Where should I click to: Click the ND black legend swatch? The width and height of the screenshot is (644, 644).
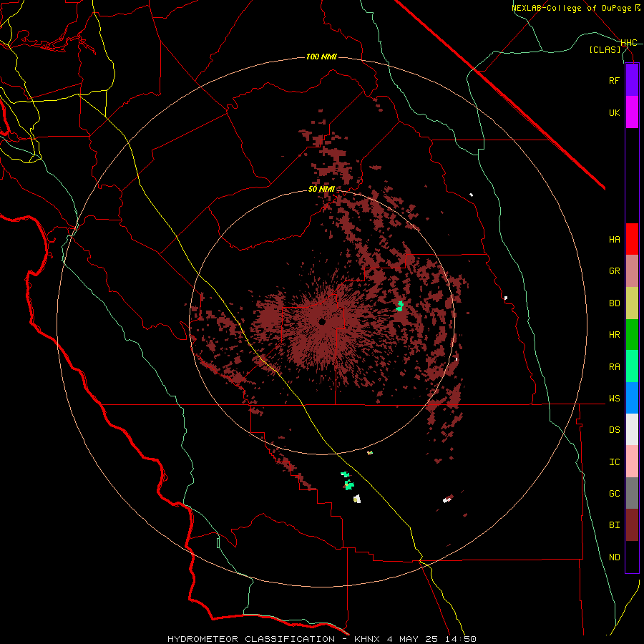[632, 557]
